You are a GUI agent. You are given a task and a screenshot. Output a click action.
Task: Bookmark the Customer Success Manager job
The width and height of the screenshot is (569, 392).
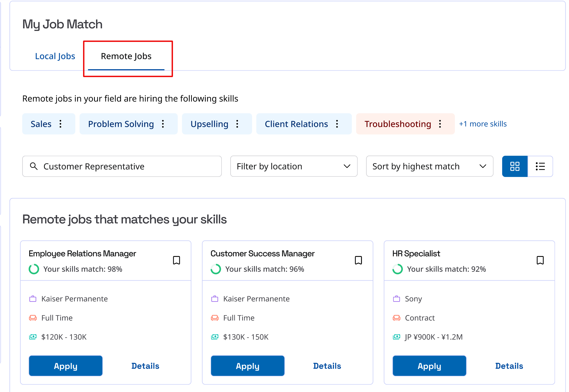tap(358, 260)
